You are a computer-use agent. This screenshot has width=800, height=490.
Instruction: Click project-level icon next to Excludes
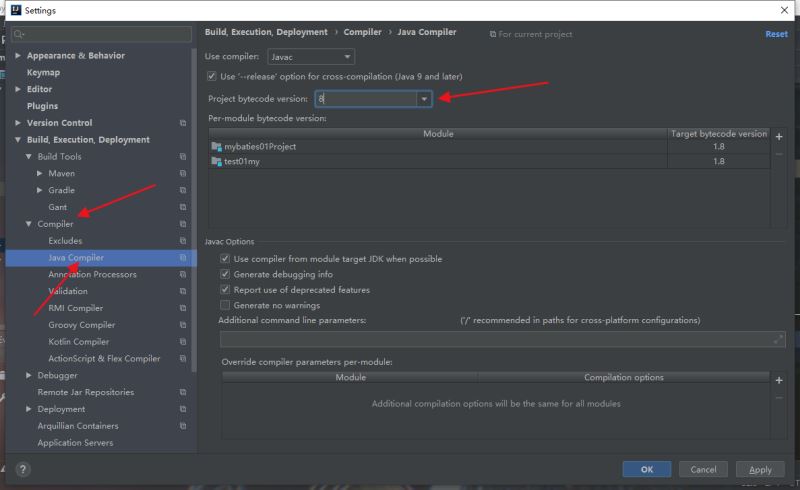pyautogui.click(x=183, y=241)
